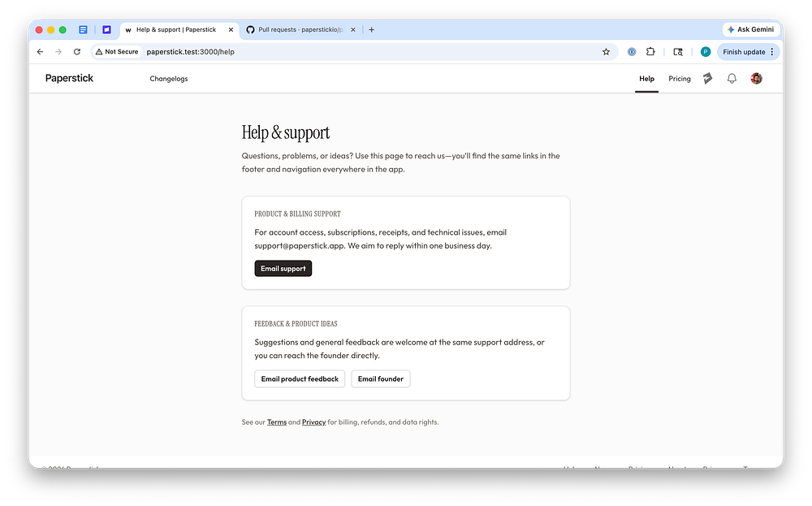
Task: Click the Help & support heading
Action: [x=286, y=132]
